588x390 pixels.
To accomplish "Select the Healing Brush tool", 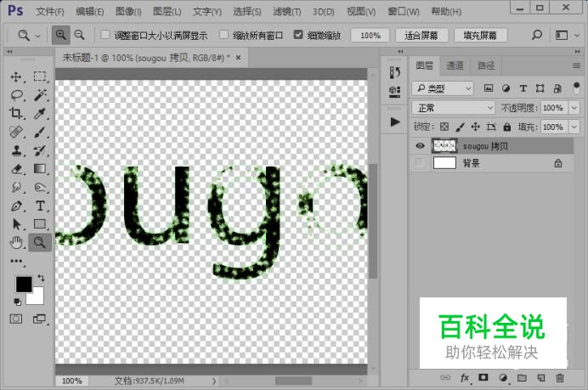I will tap(16, 132).
